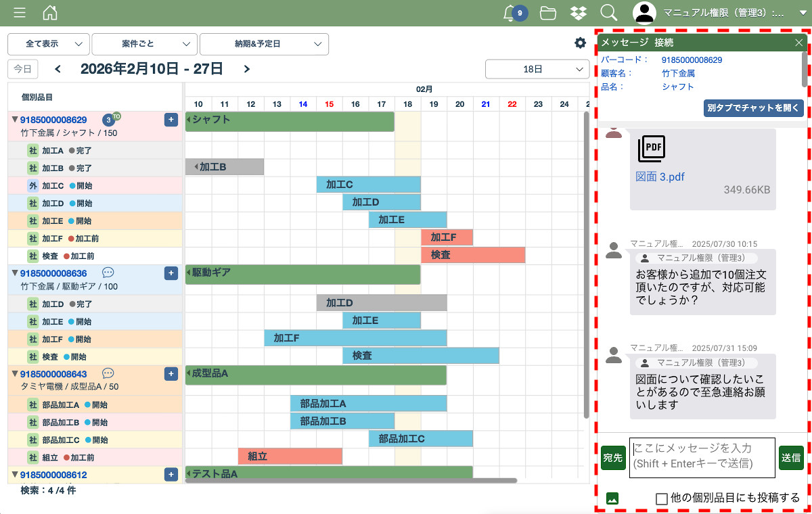This screenshot has height=514, width=812.
Task: Open the notifications bell icon
Action: click(510, 13)
